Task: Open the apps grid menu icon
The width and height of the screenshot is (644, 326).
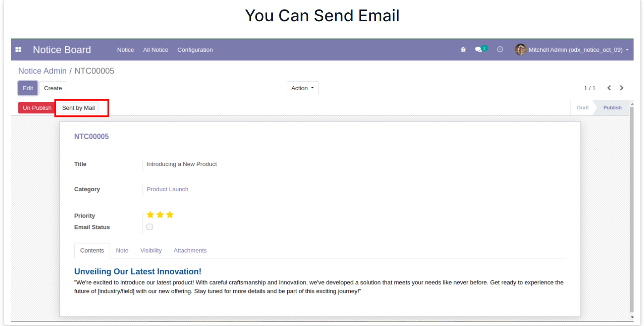Action: tap(19, 50)
